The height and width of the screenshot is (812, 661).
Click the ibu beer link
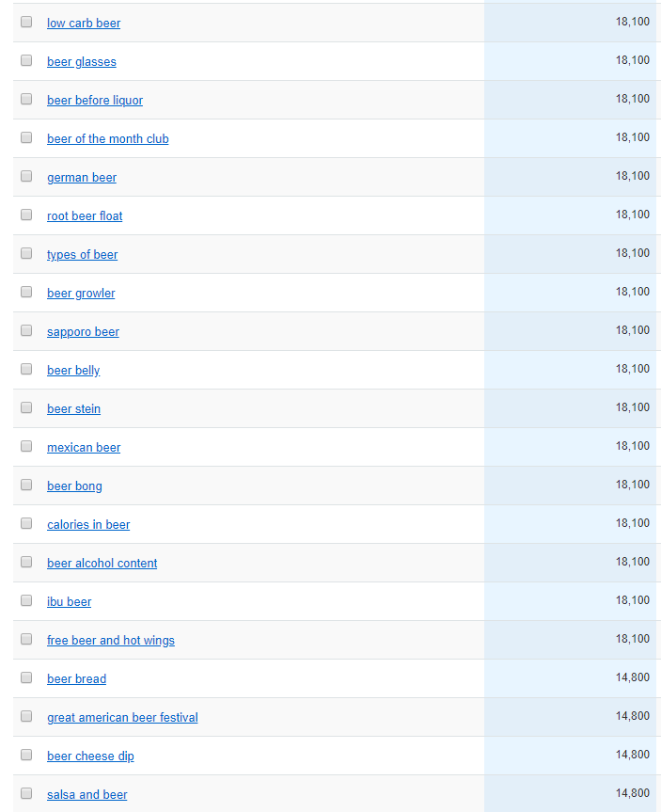click(69, 601)
